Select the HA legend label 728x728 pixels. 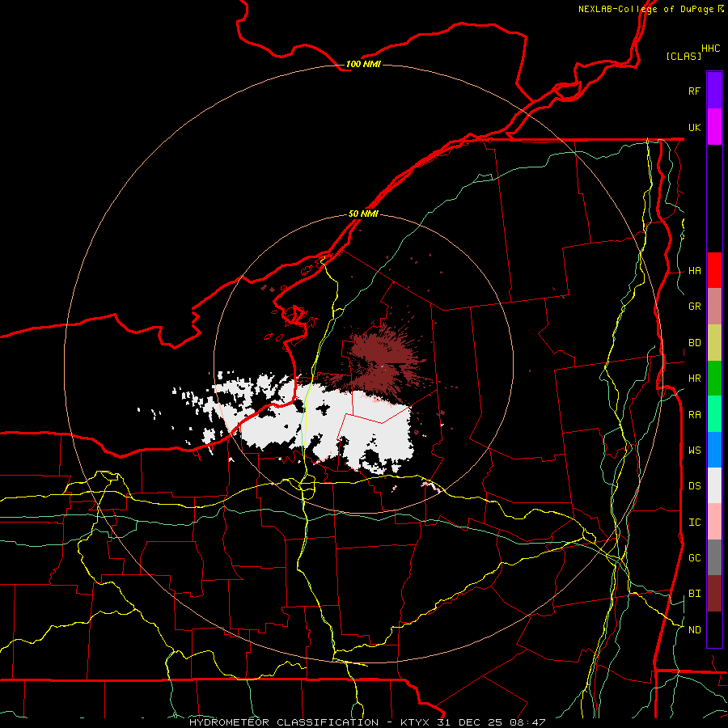pos(694,271)
